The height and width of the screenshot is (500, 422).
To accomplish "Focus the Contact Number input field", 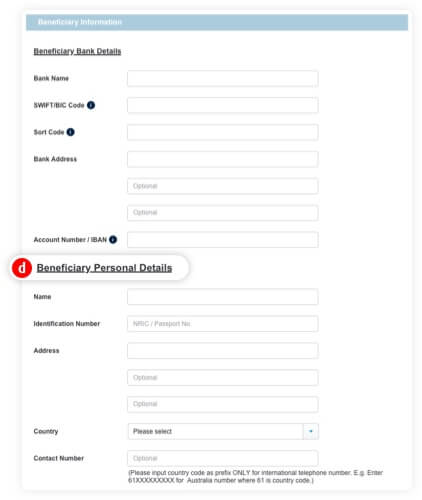I will [x=223, y=458].
